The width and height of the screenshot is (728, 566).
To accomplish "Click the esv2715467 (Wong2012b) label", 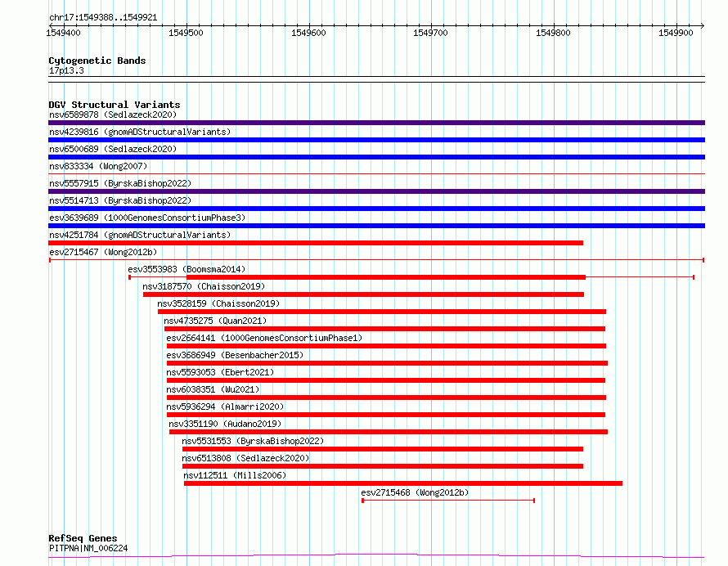I will point(103,252).
